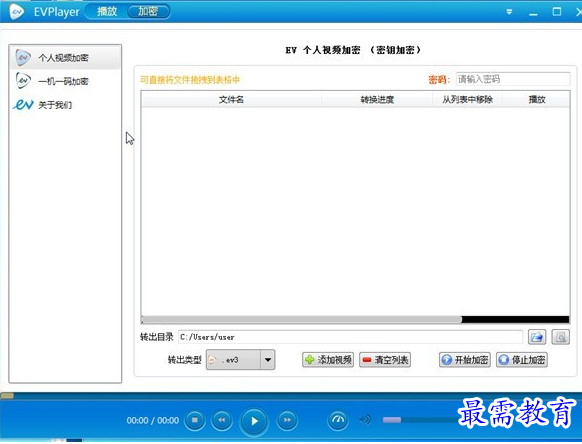
Task: Click the 转换进度 column header
Action: tap(377, 99)
